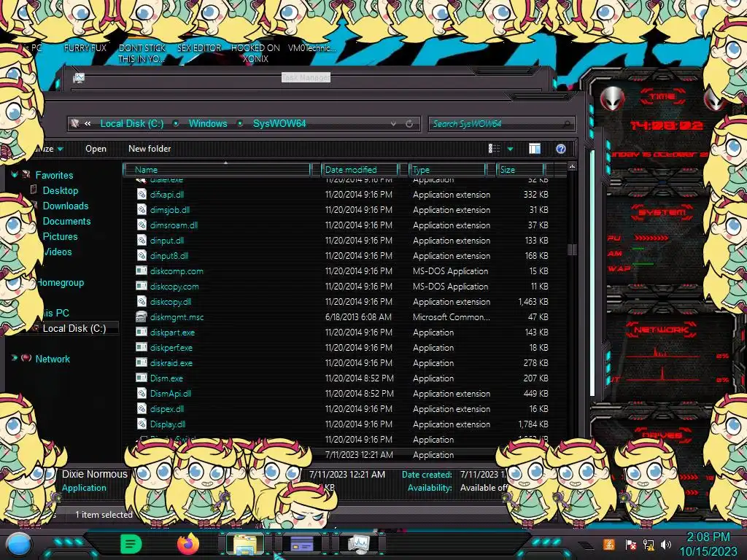The height and width of the screenshot is (560, 747).
Task: Select Documents in navigation pane
Action: pos(66,221)
